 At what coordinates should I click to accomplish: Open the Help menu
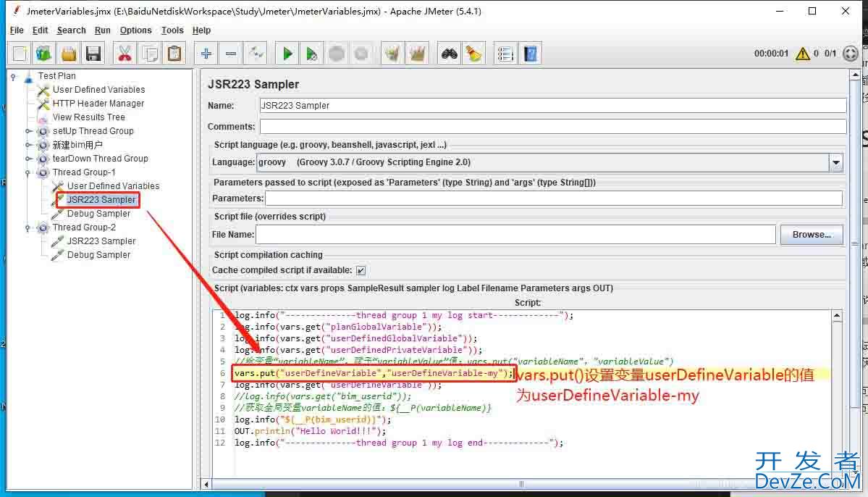(201, 30)
